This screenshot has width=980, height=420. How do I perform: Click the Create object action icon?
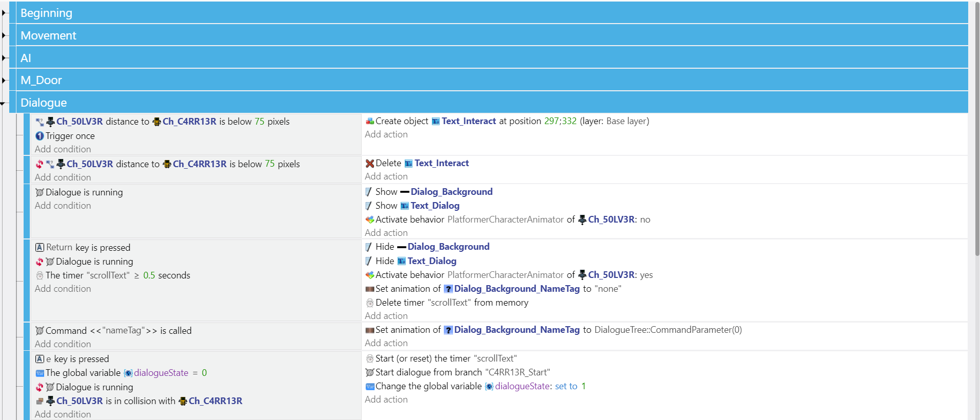[369, 122]
